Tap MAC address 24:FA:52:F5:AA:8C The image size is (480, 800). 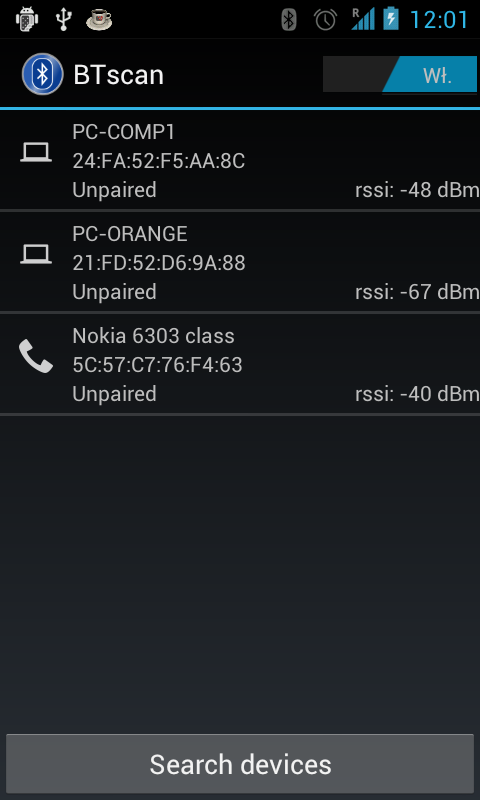pyautogui.click(x=159, y=161)
